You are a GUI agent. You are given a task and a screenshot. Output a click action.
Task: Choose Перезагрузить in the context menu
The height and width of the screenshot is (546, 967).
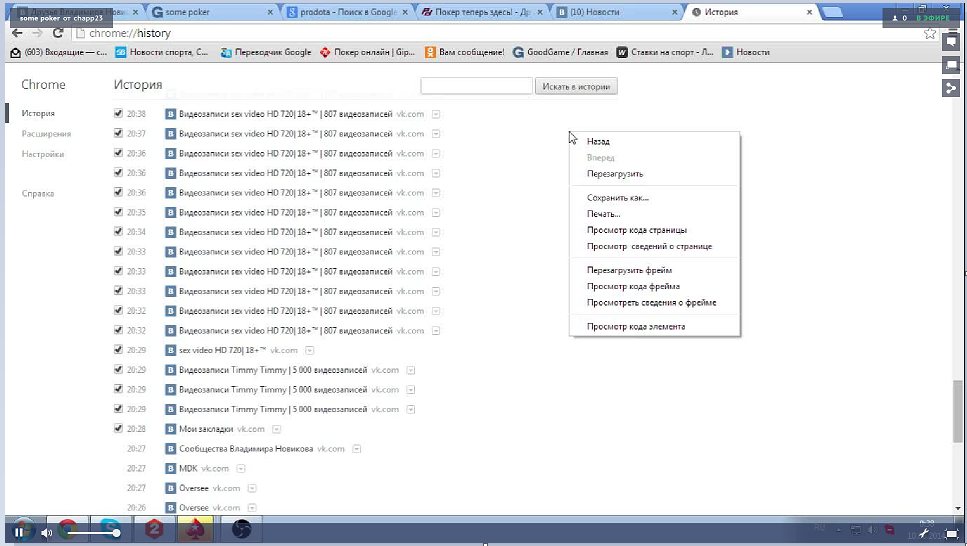point(654,174)
